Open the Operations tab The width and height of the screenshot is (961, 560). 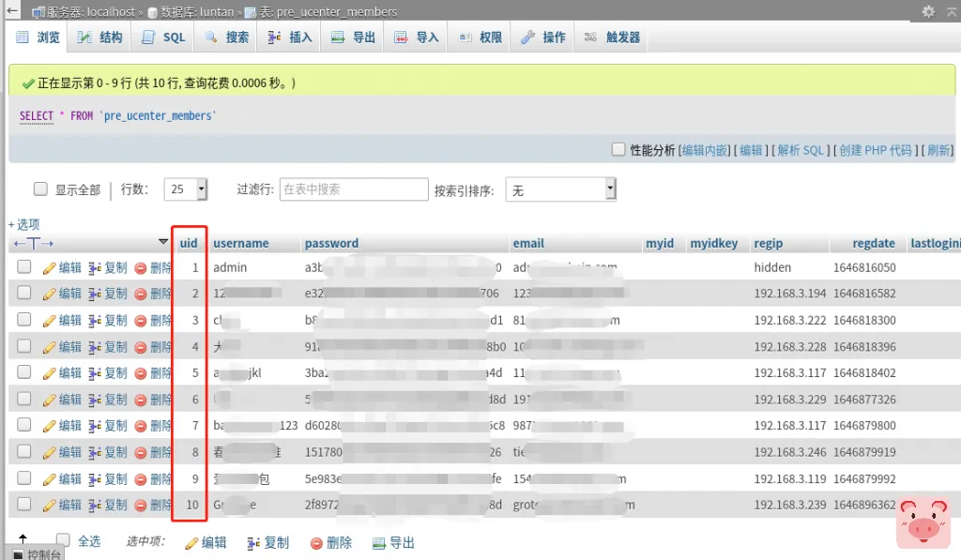(x=543, y=38)
